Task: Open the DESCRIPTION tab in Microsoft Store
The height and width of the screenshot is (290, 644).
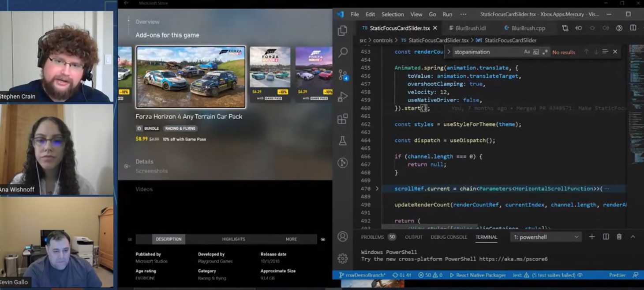Action: 168,239
